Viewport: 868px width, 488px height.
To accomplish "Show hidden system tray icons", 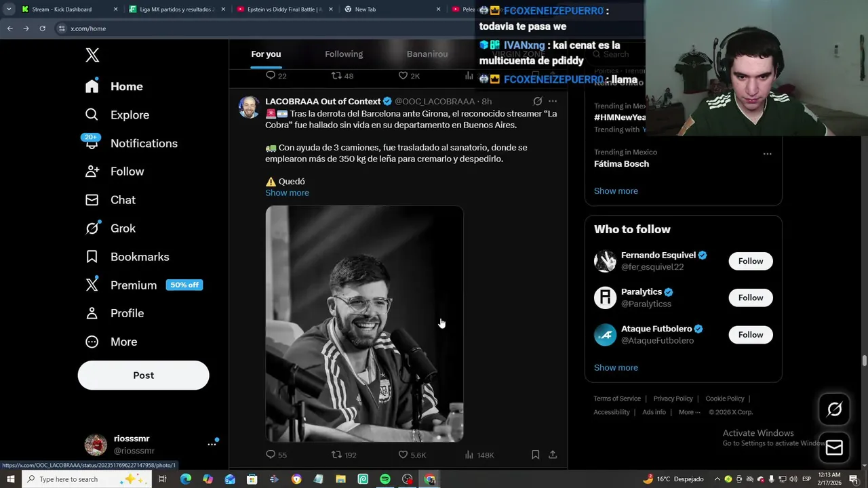I will pyautogui.click(x=717, y=479).
